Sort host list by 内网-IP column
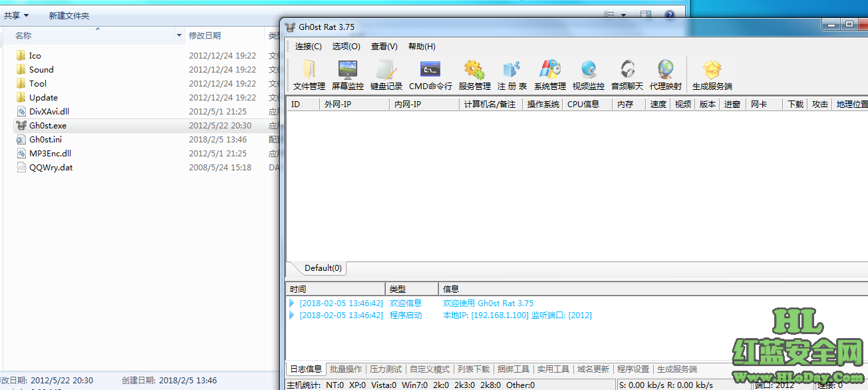 pyautogui.click(x=424, y=104)
